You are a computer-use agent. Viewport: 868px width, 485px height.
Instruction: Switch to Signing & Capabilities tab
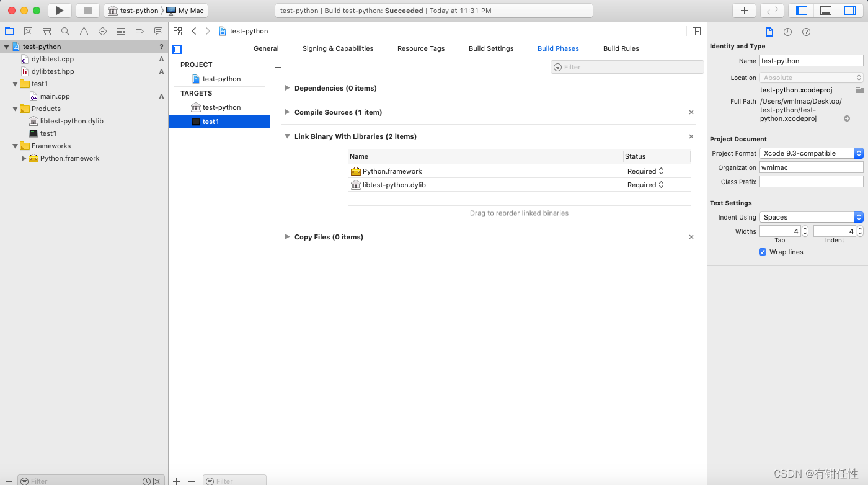click(338, 48)
